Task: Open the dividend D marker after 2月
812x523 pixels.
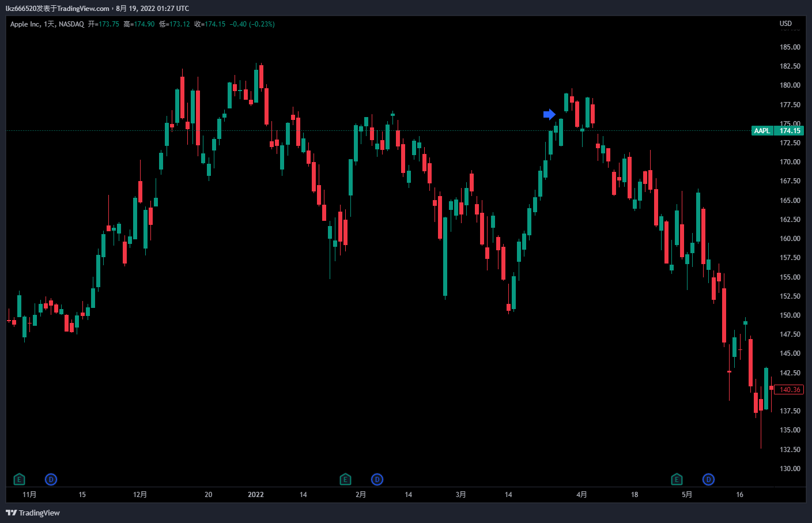Action: tap(377, 479)
